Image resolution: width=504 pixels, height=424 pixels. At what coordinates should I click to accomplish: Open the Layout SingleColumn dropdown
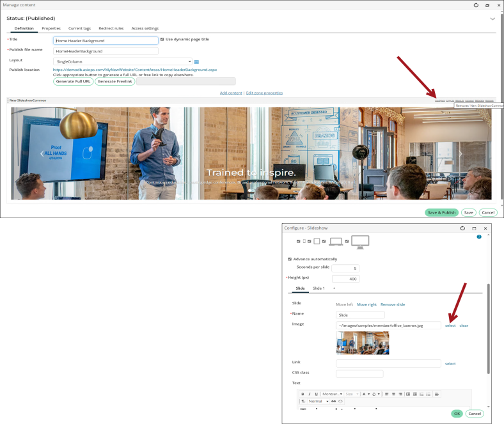(x=123, y=61)
